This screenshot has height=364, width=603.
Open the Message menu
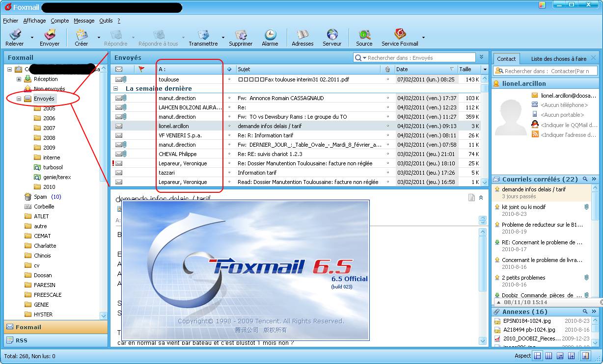coord(84,21)
